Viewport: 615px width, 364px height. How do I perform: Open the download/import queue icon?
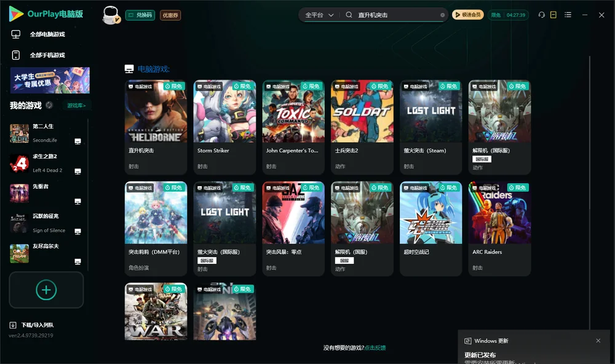tap(13, 325)
